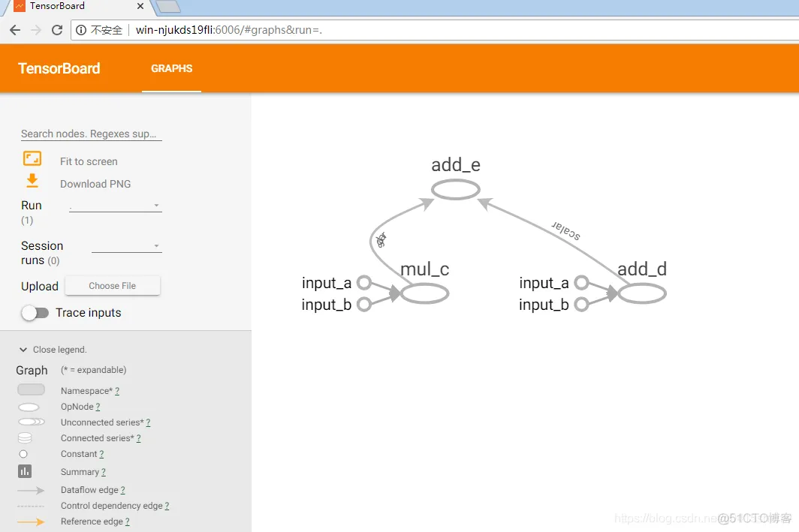Click the input_b circle next to add_d

581,305
